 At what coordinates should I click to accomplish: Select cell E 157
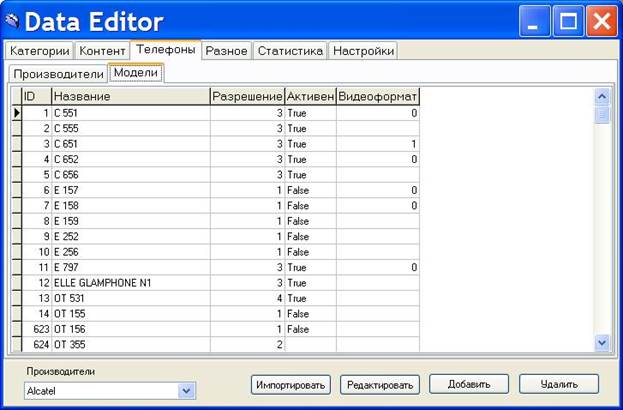131,190
